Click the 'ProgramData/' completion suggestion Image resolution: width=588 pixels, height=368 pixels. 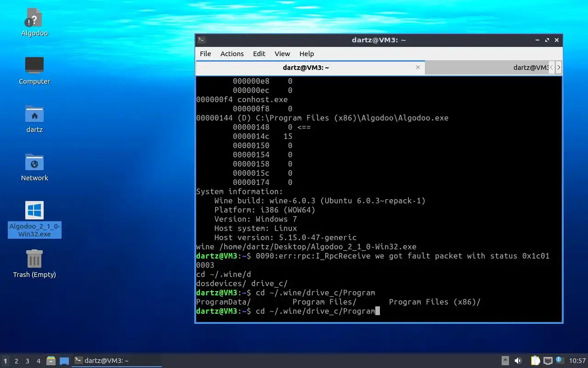223,302
